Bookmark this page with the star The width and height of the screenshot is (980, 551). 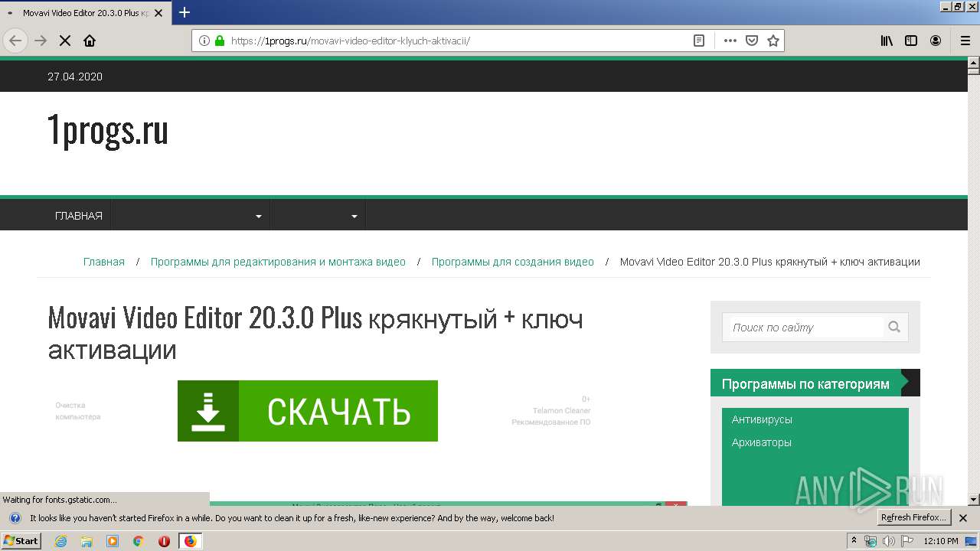tap(773, 41)
